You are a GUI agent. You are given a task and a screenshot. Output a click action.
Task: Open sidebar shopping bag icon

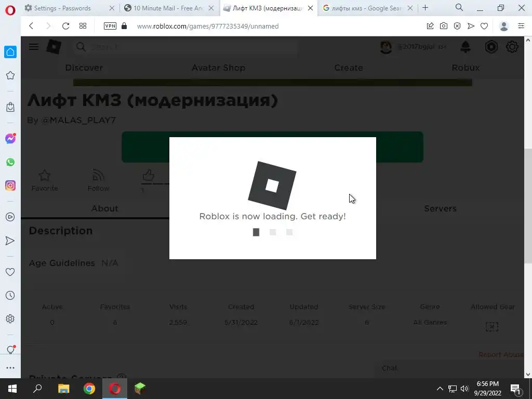[x=10, y=107]
